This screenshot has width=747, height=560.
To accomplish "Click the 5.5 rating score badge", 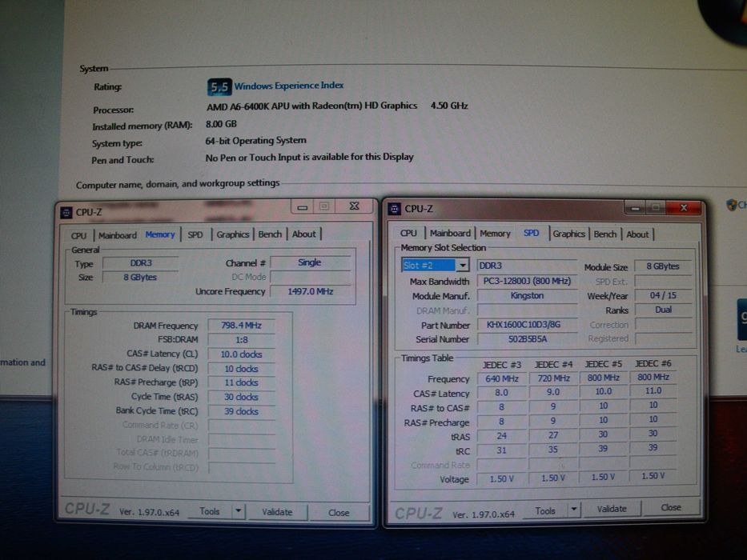I will point(219,86).
